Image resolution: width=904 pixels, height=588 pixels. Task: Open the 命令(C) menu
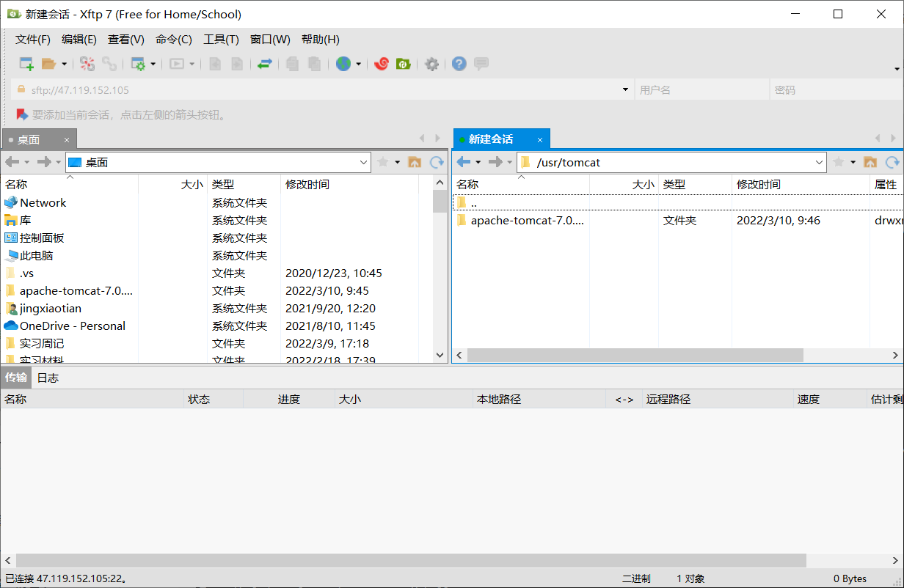[174, 40]
